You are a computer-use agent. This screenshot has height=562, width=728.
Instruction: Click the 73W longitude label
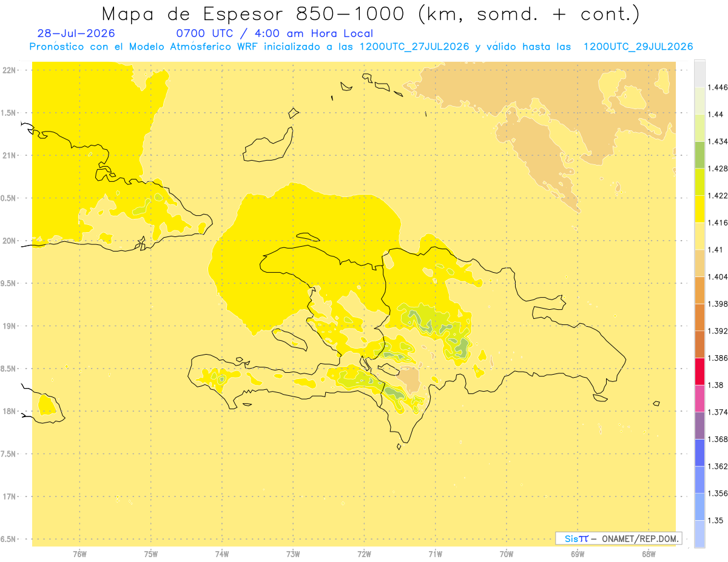[293, 554]
